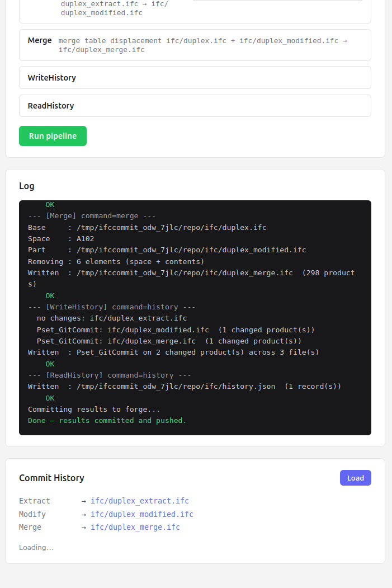Screen dimensions: 392x588
Task: Click 'Committing results to forge...' log line
Action: pyautogui.click(x=94, y=410)
